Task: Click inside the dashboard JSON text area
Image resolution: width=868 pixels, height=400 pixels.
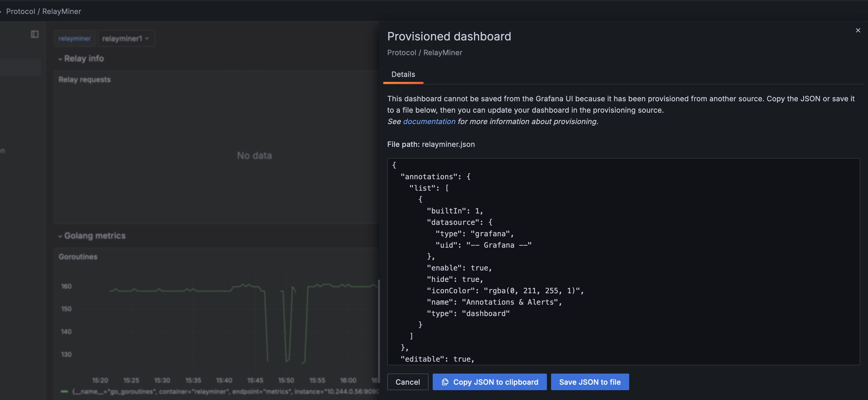Action: click(x=623, y=261)
